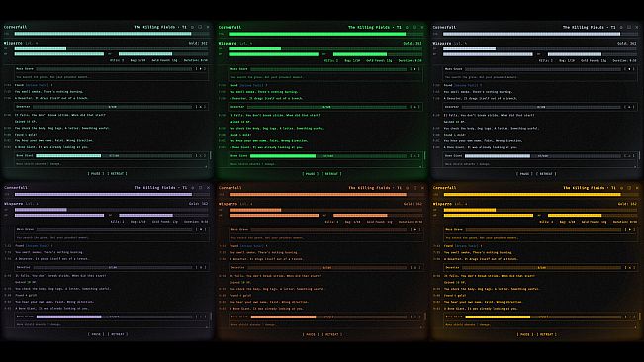Click the Bone Giant health bar in yellow window
Screen dimensions: 644x362
542,317
